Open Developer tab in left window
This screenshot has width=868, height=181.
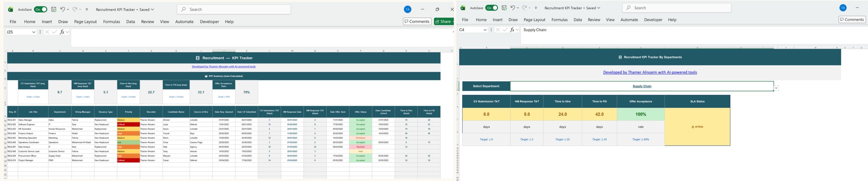[209, 21]
